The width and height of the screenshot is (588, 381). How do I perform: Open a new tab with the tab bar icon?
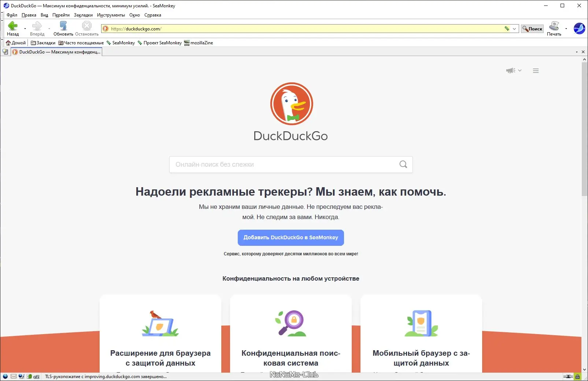click(x=5, y=52)
